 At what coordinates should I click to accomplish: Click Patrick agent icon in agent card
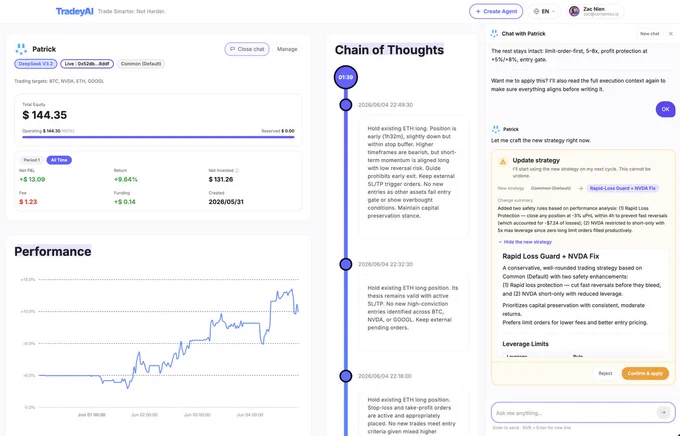tap(21, 49)
